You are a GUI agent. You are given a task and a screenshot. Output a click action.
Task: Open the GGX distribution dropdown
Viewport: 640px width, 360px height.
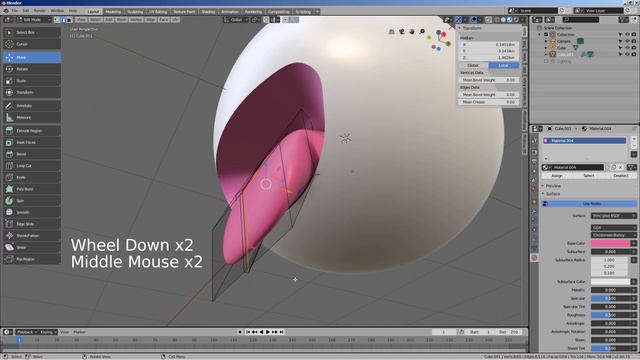pyautogui.click(x=613, y=227)
